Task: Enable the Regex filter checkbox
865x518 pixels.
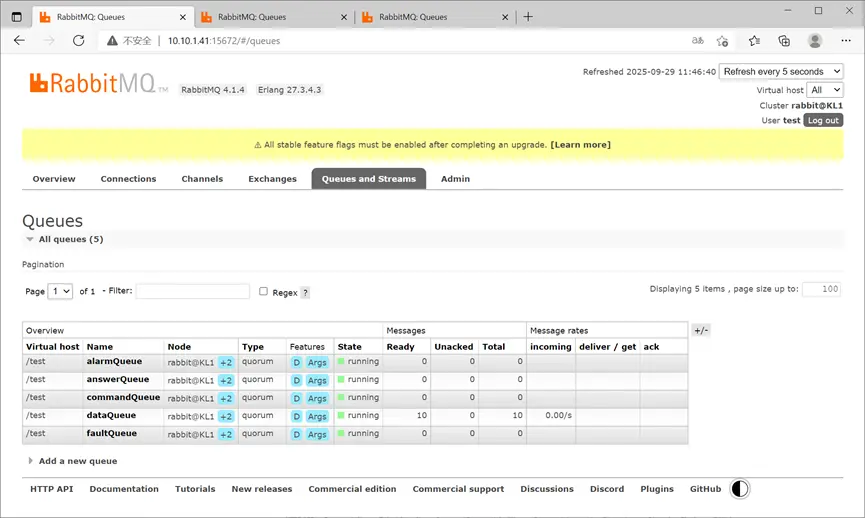Action: 263,292
